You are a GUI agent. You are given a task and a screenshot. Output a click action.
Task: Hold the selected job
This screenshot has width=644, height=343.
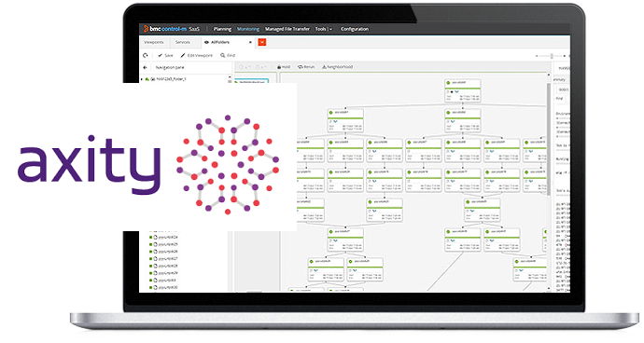(x=284, y=67)
